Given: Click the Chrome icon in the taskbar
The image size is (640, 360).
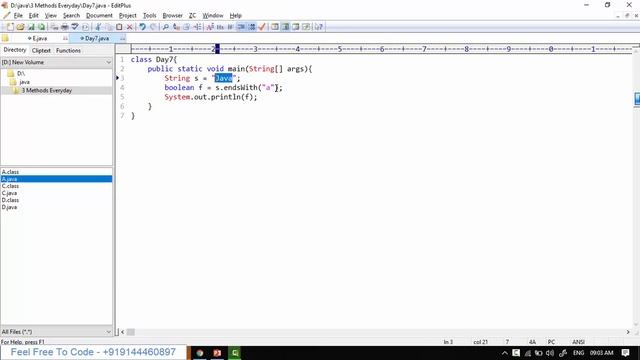Looking at the screenshot, I should (200, 353).
